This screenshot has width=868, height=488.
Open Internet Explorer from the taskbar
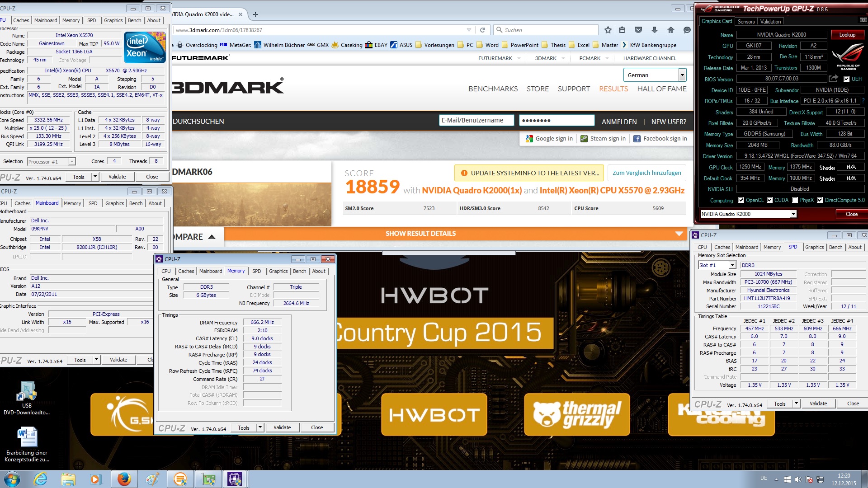(x=40, y=479)
